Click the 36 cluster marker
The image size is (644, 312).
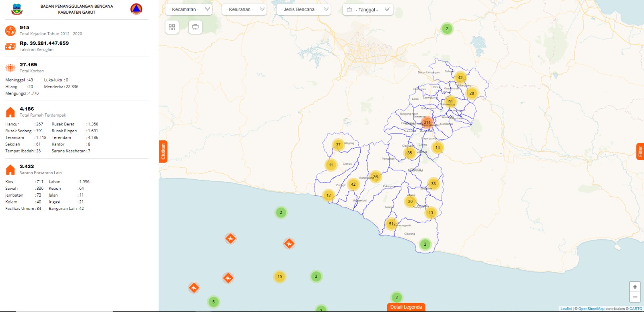point(376,177)
